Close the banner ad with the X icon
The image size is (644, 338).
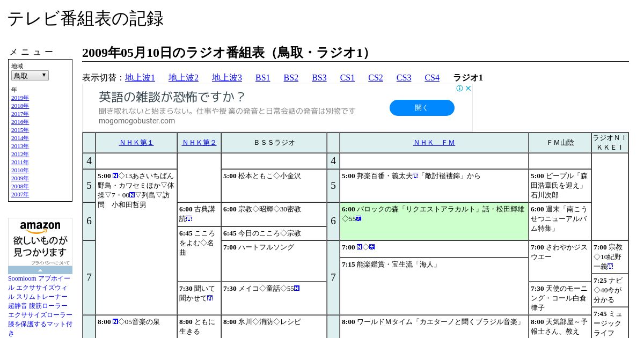tap(468, 89)
